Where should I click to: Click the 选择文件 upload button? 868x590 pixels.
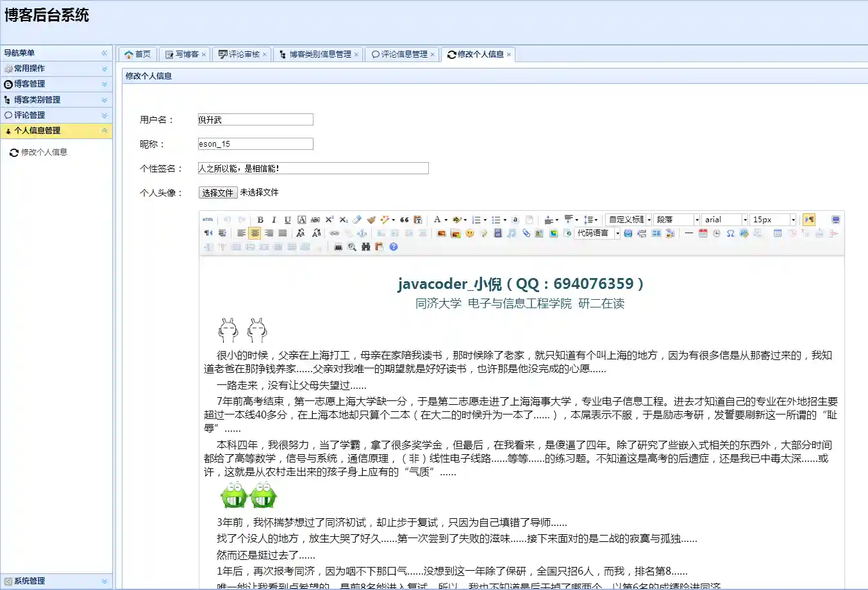pyautogui.click(x=218, y=192)
